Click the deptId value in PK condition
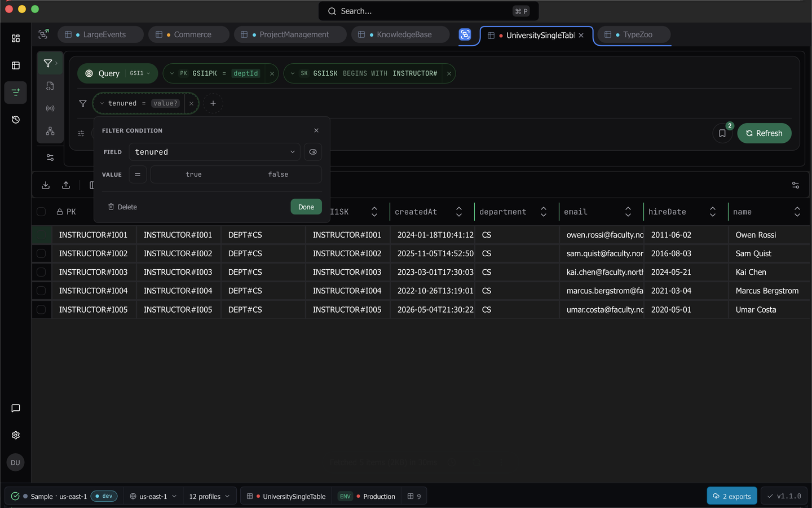Image resolution: width=812 pixels, height=508 pixels. point(245,73)
